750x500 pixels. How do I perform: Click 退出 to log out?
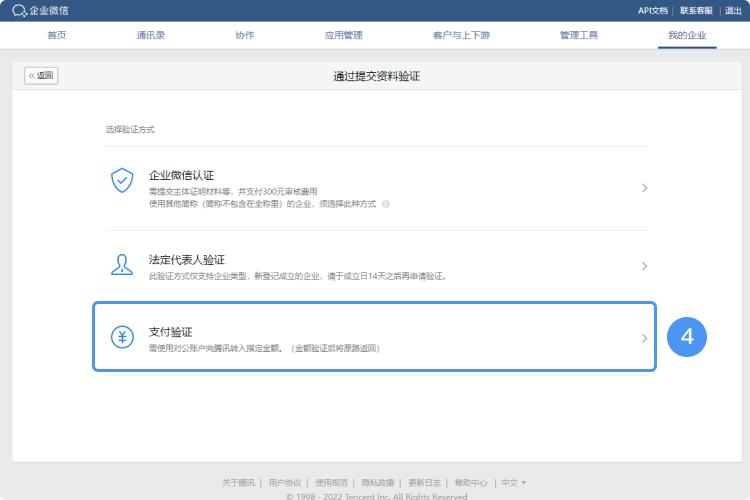(733, 10)
